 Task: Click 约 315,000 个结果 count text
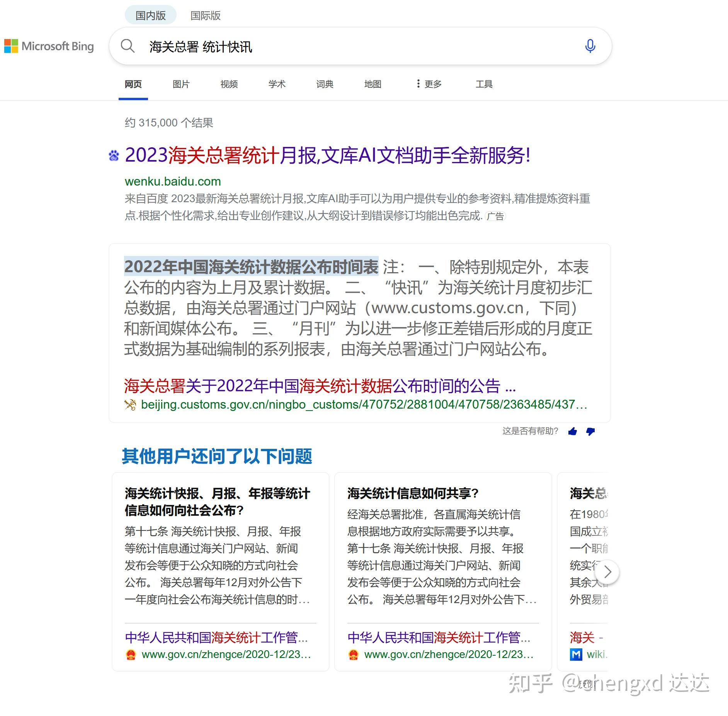(x=169, y=123)
